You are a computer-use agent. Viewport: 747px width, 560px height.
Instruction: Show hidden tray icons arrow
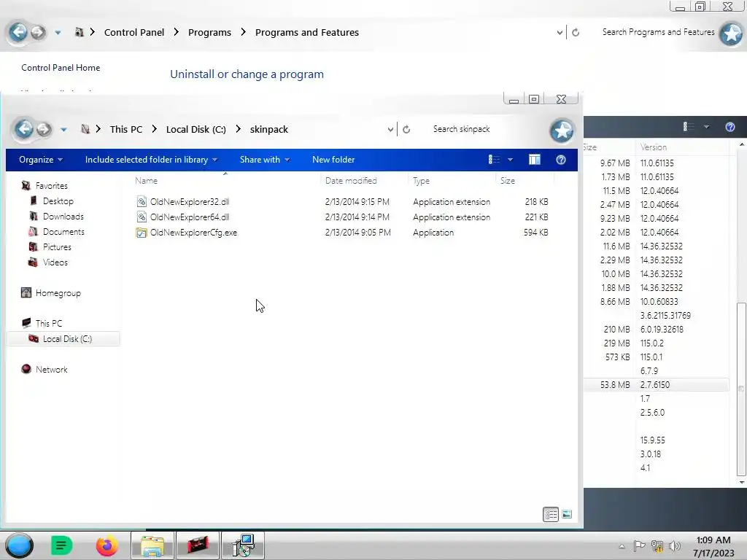pyautogui.click(x=622, y=546)
